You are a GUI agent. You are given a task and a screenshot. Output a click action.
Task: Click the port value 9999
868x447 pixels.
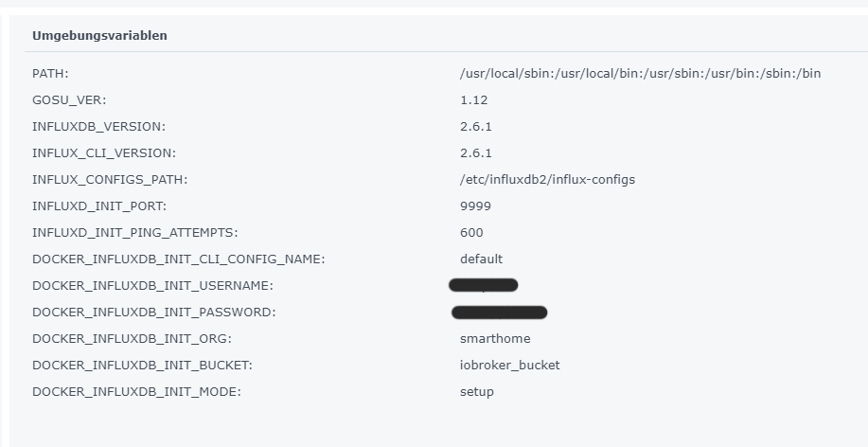click(475, 206)
